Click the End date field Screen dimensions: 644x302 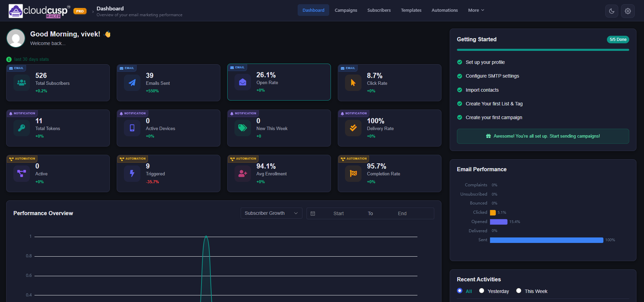coord(402,214)
